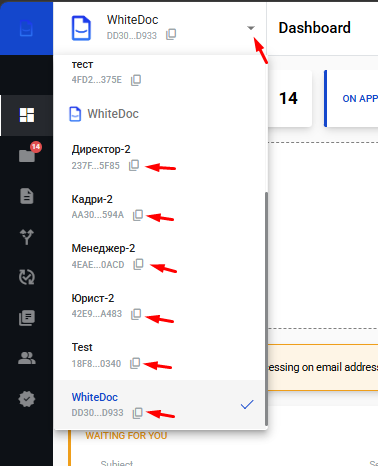Select the Кадри-2 workspace
The width and height of the screenshot is (378, 466).
[159, 207]
